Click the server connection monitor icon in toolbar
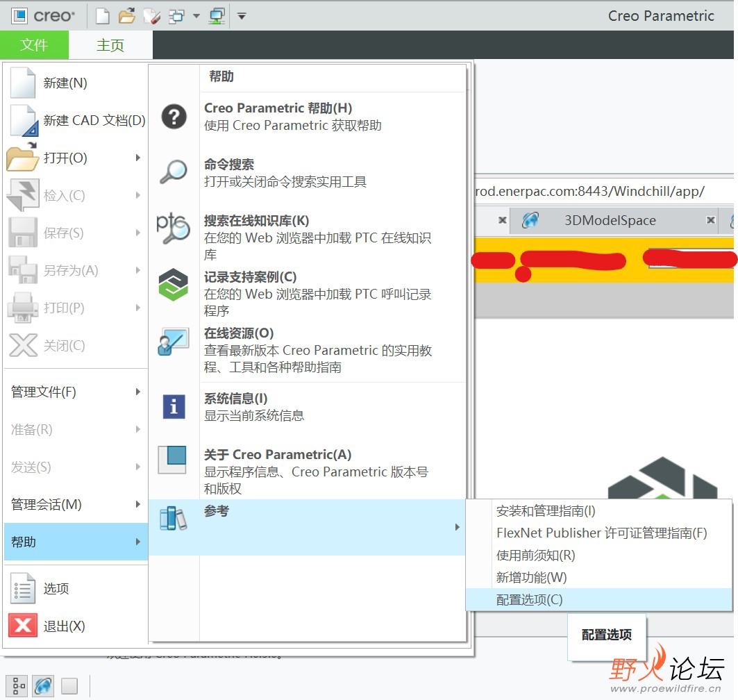Screen dimensions: 738x700 pyautogui.click(x=217, y=16)
